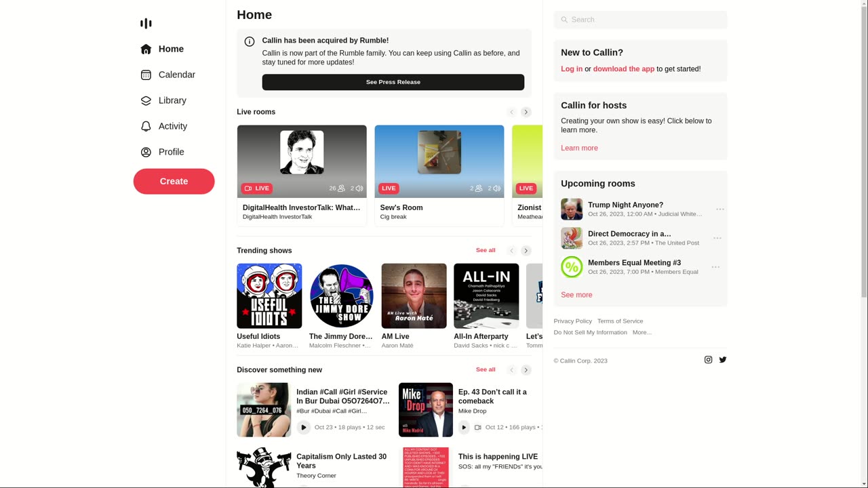Click the See Press Release button
Image resolution: width=868 pixels, height=488 pixels.
[393, 82]
